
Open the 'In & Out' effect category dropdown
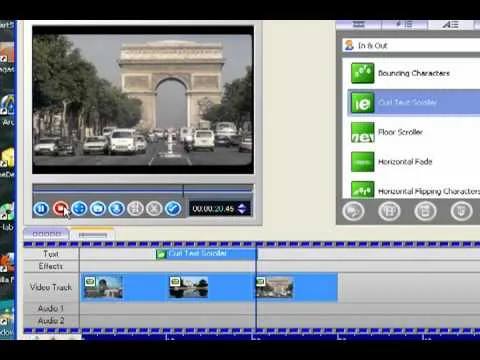tap(411, 45)
